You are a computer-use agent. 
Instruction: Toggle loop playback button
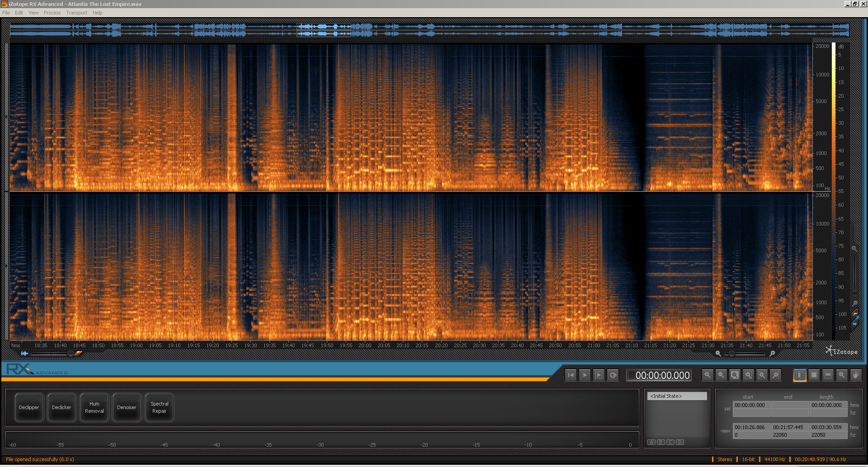[613, 375]
